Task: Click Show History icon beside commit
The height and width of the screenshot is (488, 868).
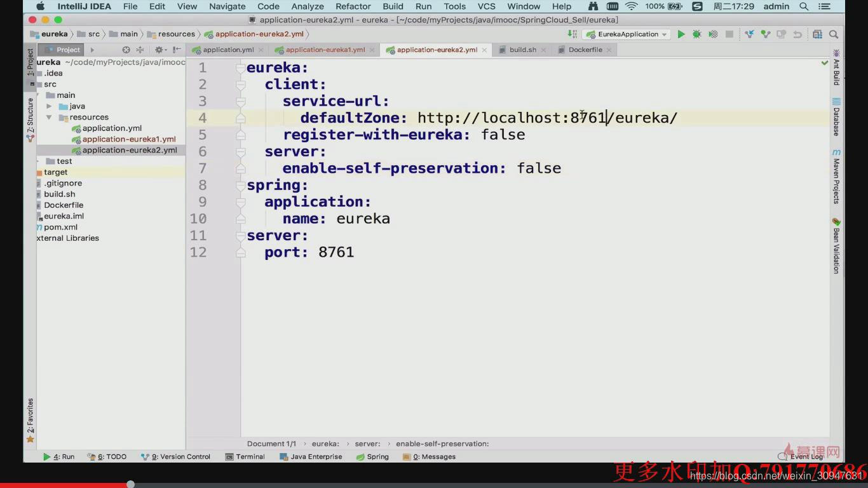Action: pos(781,34)
